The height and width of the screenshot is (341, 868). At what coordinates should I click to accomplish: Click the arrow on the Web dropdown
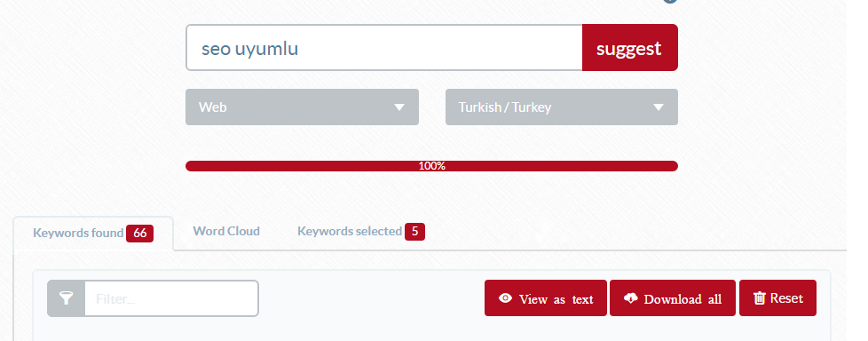[x=399, y=107]
